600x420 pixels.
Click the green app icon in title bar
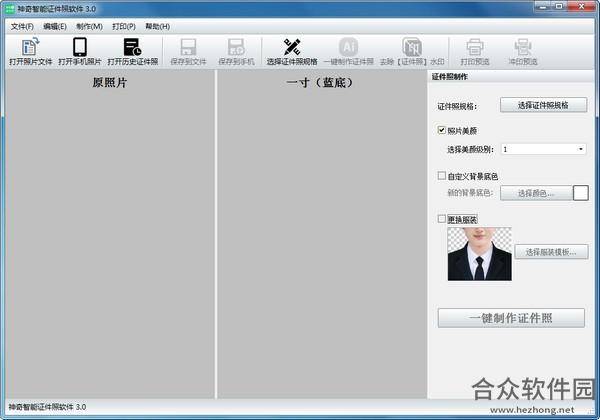tap(10, 8)
